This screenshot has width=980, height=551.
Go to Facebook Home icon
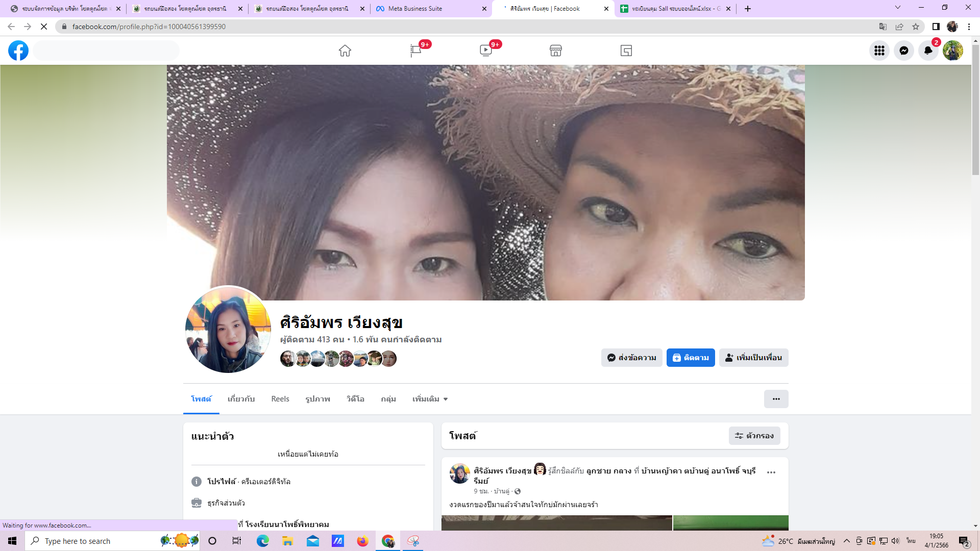click(345, 51)
